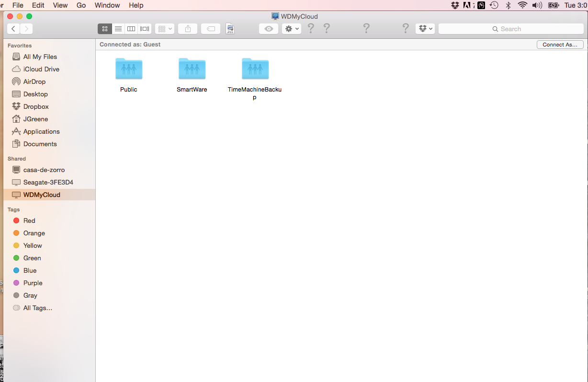Open All My Files in sidebar

[40, 57]
